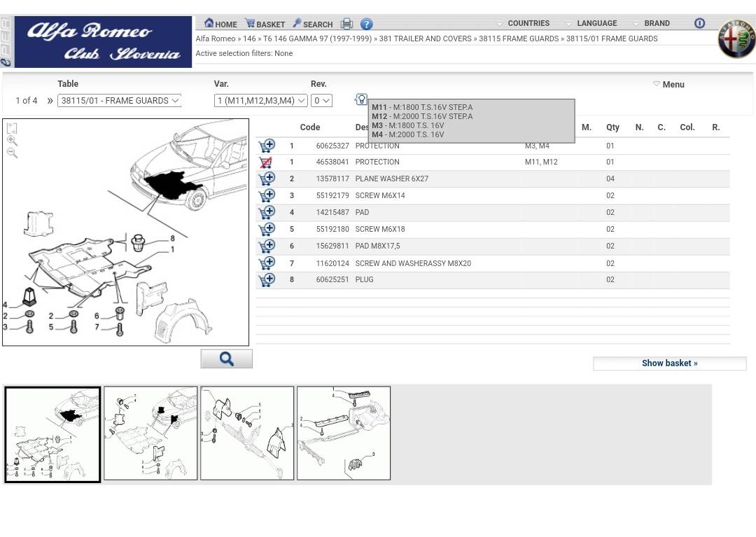Click part code 60625251
The image size is (756, 537).
[332, 279]
